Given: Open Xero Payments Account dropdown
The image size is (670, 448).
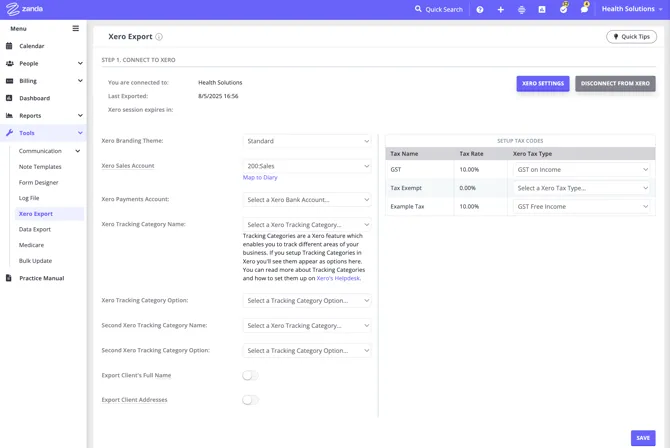Looking at the screenshot, I should tap(307, 200).
